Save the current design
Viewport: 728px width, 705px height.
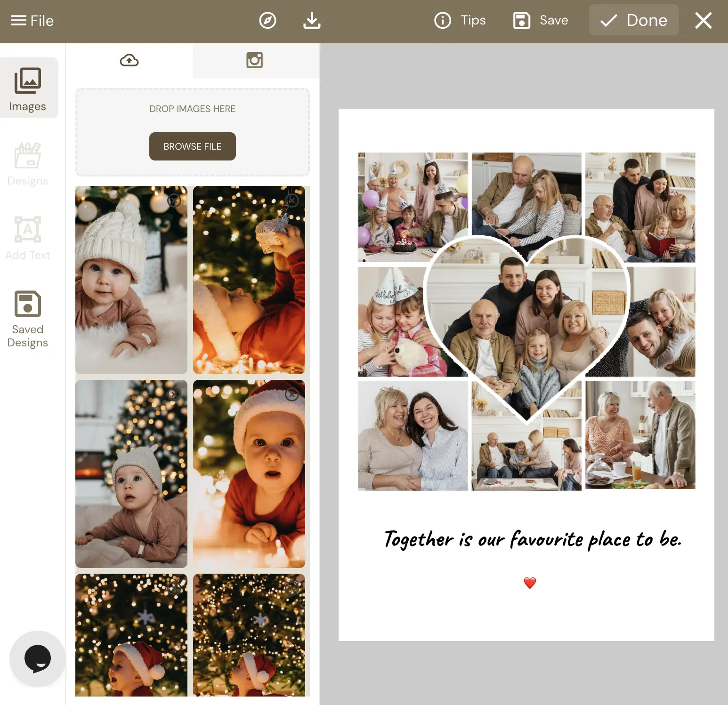pos(541,21)
